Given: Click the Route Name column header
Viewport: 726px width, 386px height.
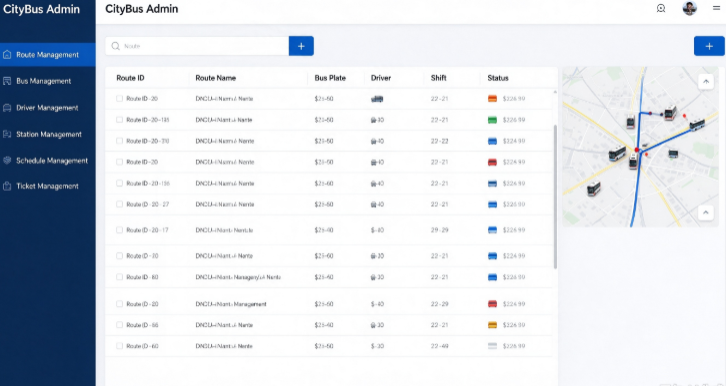Looking at the screenshot, I should [x=215, y=78].
